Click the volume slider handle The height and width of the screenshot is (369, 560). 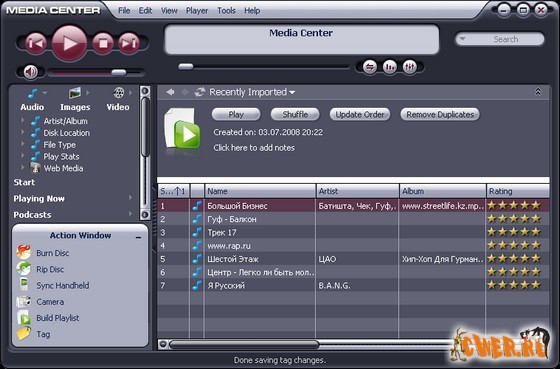click(119, 73)
